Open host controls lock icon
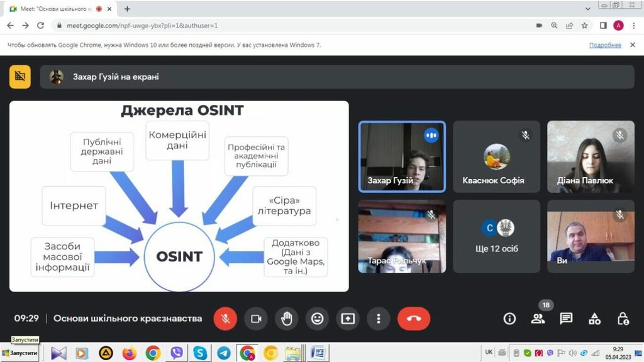 coord(623,319)
